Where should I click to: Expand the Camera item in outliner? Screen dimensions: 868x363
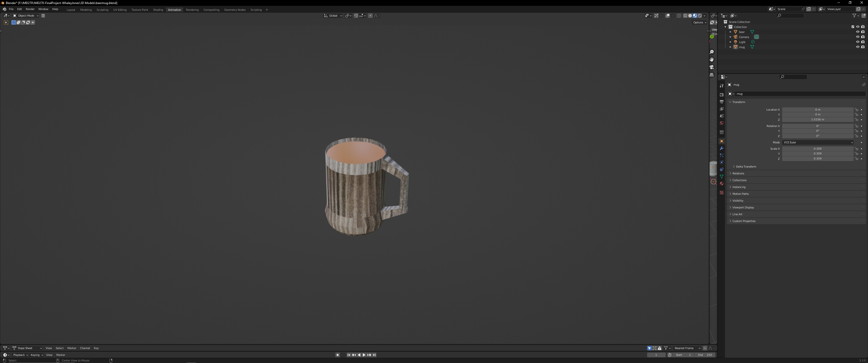(730, 37)
